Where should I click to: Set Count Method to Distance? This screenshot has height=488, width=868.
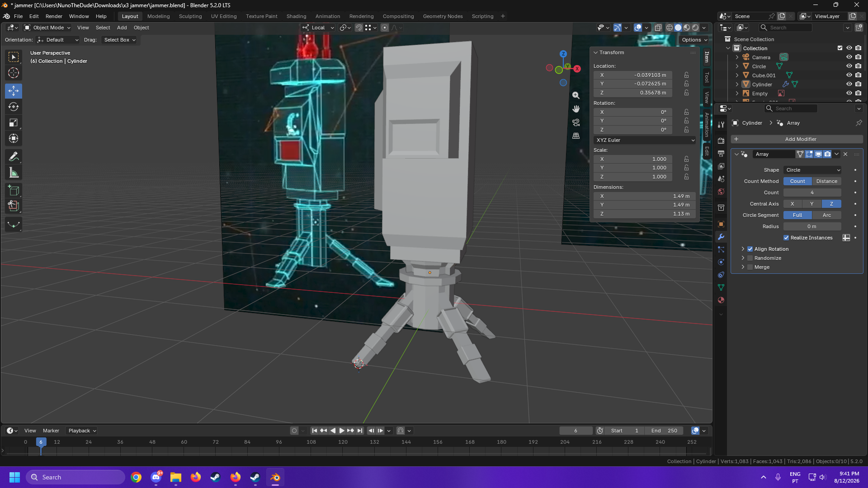(x=826, y=181)
